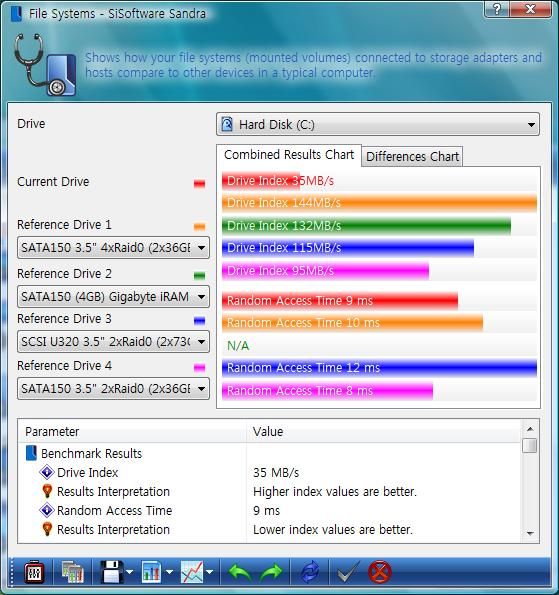The width and height of the screenshot is (559, 595).
Task: Click the floppy disk save icon
Action: pos(112,572)
